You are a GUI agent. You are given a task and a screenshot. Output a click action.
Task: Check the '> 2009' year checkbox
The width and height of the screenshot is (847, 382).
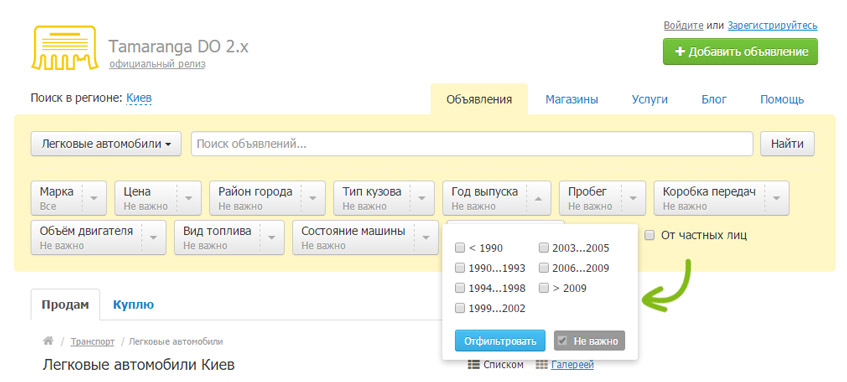coord(544,288)
